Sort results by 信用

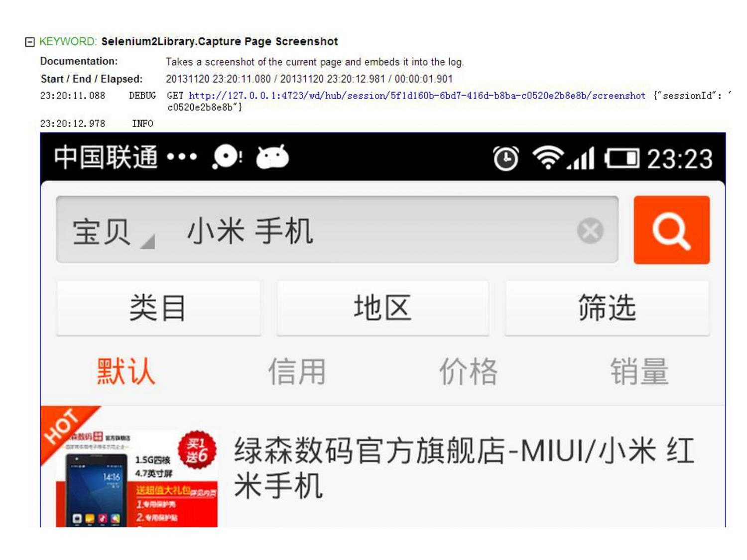coord(297,371)
